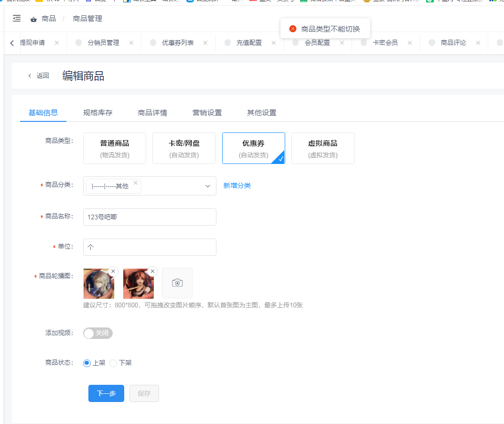Switch to the 卡密会员 tab

(385, 43)
